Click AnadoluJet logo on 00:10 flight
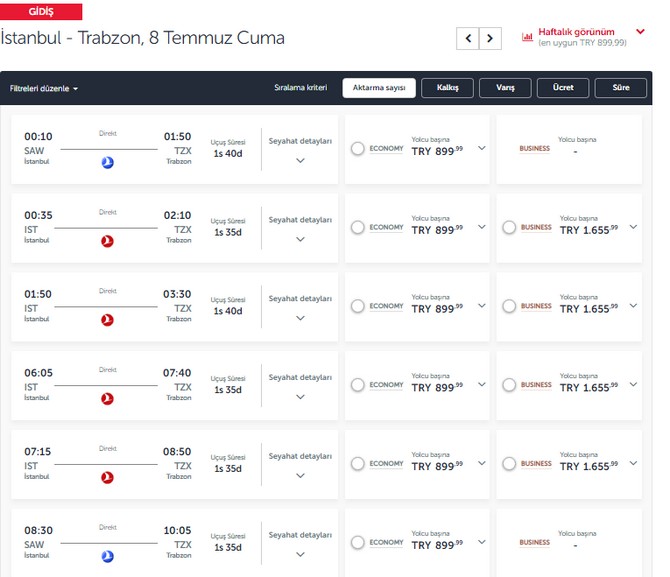The image size is (670, 577). [x=108, y=162]
